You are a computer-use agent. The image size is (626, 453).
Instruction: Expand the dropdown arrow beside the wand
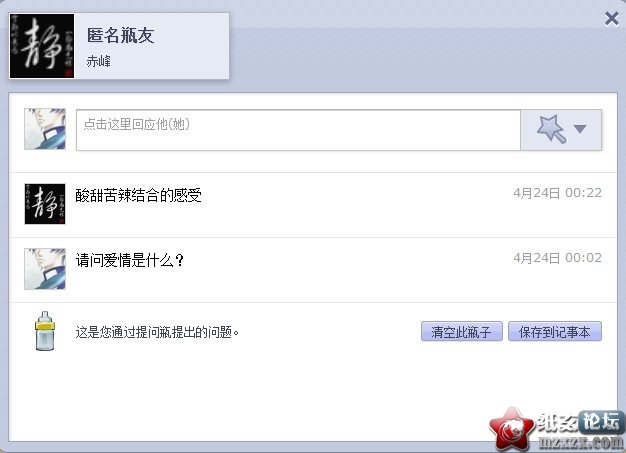click(x=580, y=129)
